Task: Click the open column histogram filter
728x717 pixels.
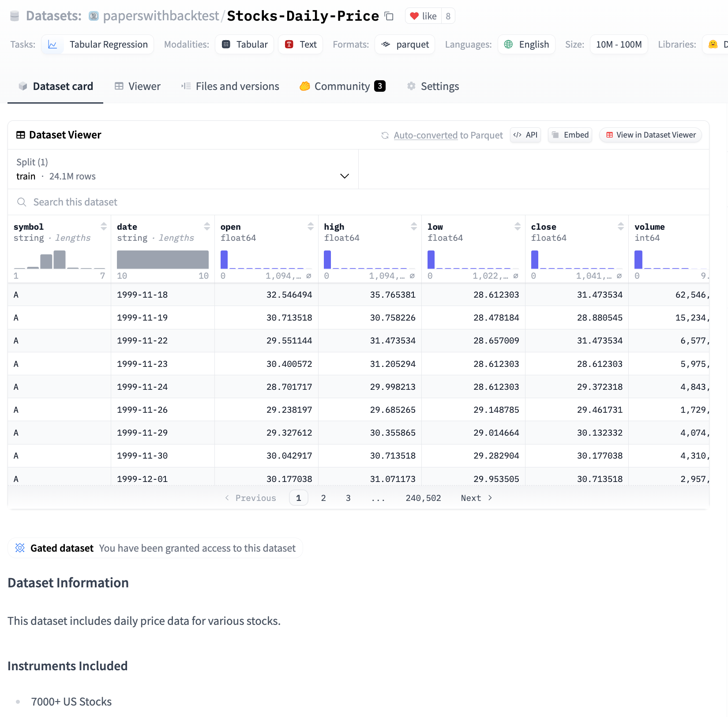Action: coord(265,259)
